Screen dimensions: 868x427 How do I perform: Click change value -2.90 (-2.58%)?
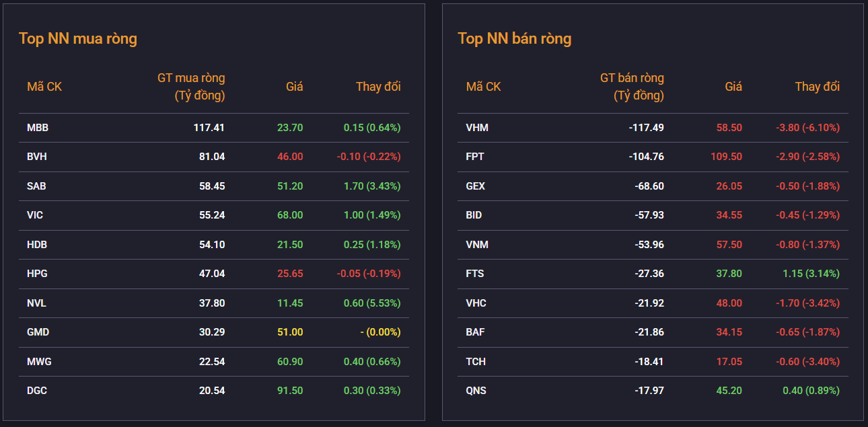[807, 157]
